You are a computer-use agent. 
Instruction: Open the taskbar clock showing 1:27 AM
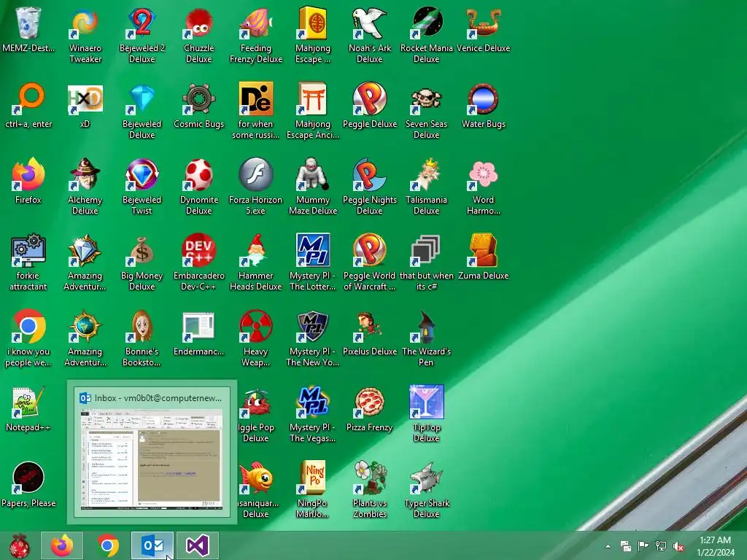(715, 546)
